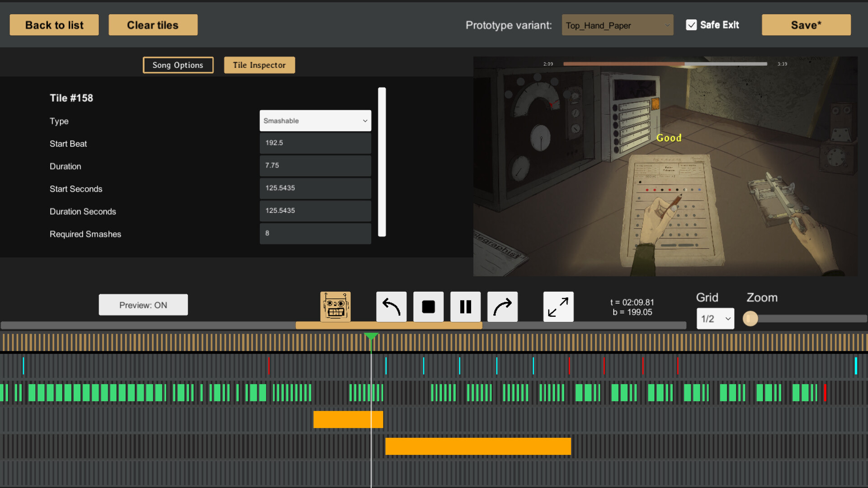Toggle the Preview: ON button
The height and width of the screenshot is (488, 868).
pyautogui.click(x=143, y=305)
